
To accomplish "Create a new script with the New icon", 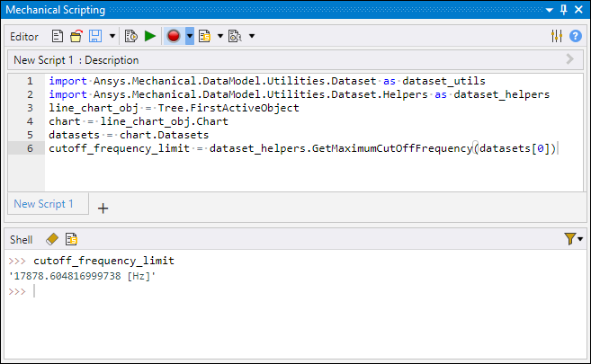I will (x=58, y=37).
